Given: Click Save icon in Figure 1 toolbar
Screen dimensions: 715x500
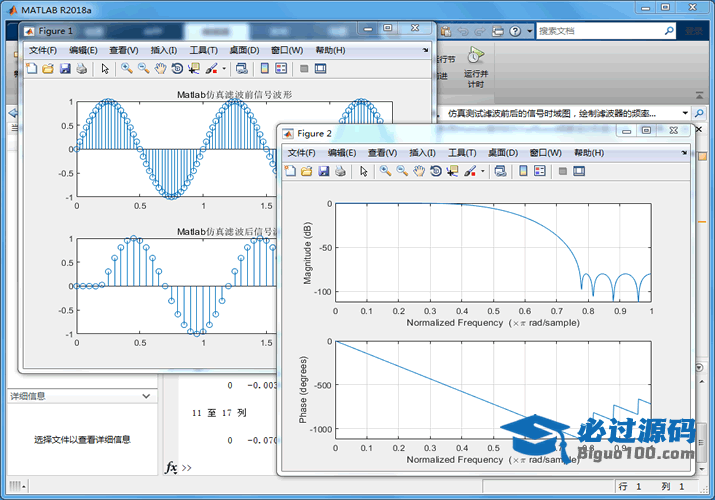Looking at the screenshot, I should (x=65, y=69).
